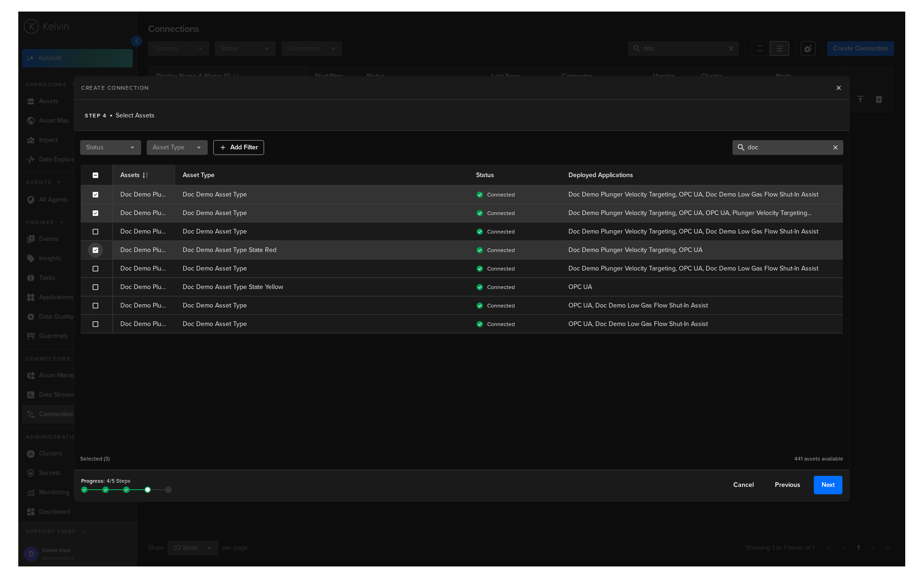Click the Add Filter button
Image resolution: width=924 pixels, height=578 pixels.
[x=238, y=147]
